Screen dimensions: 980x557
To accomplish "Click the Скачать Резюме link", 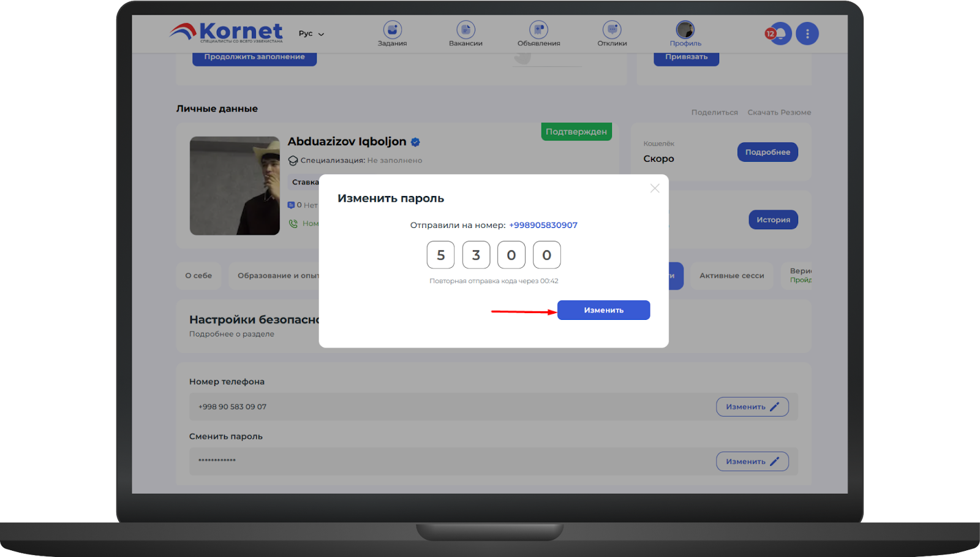I will [779, 112].
